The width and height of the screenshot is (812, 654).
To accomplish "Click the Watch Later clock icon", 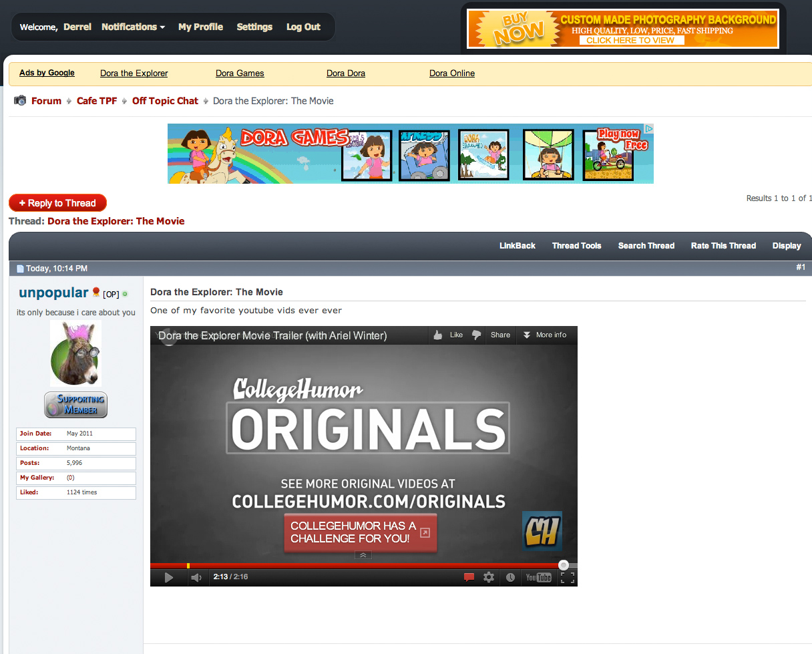I will (x=510, y=577).
